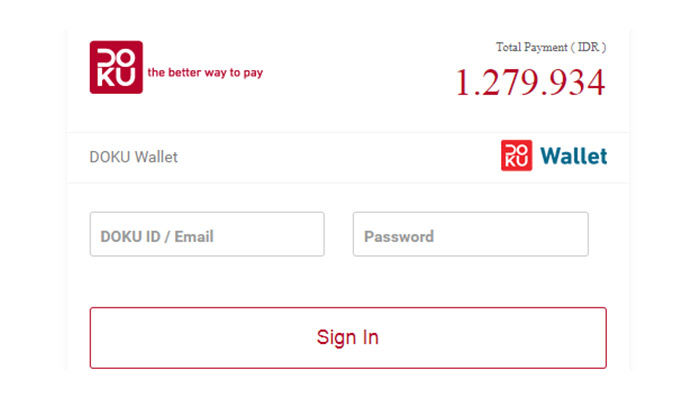Click the small red DOKU Wallet icon
The width and height of the screenshot is (700, 400).
coord(516,155)
